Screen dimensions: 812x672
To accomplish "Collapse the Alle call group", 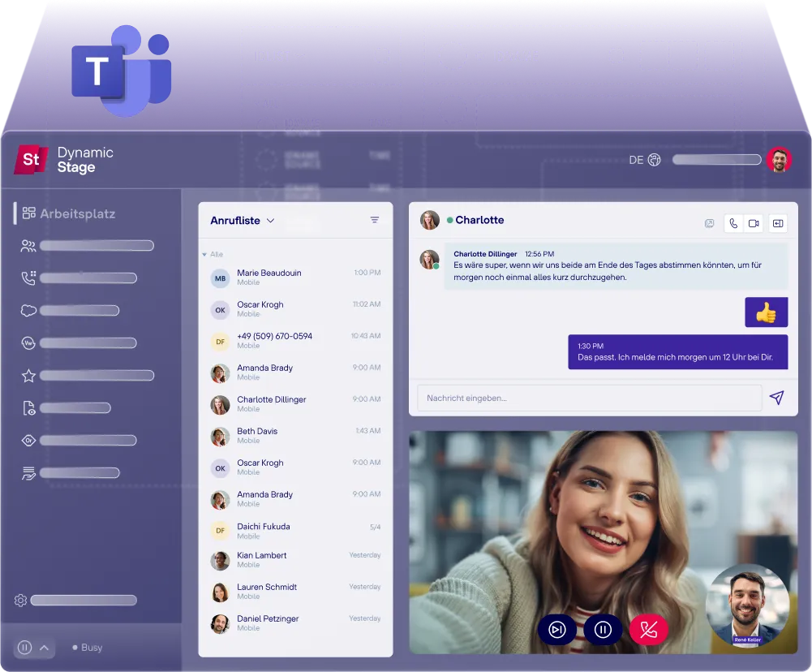I will tap(206, 252).
